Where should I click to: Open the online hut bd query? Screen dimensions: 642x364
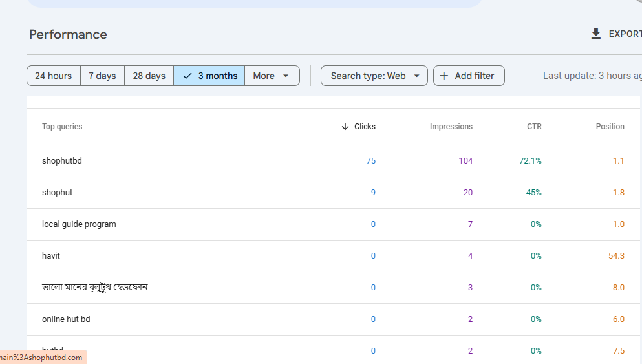66,319
